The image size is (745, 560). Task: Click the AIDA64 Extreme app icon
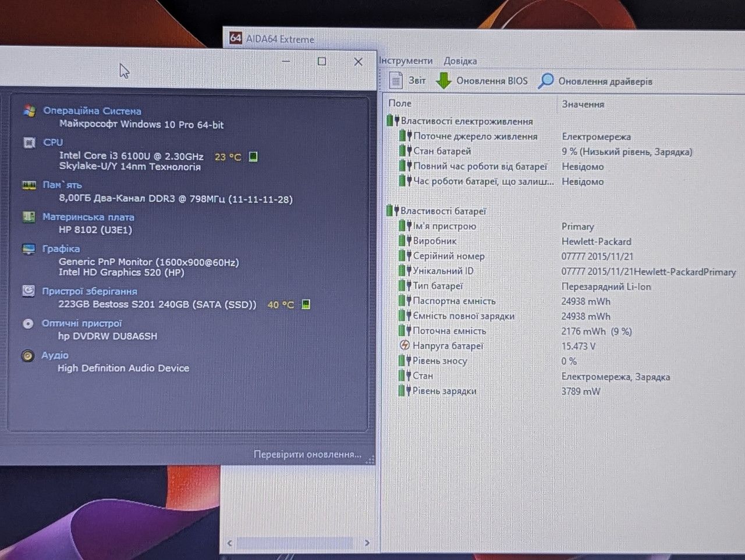point(235,38)
